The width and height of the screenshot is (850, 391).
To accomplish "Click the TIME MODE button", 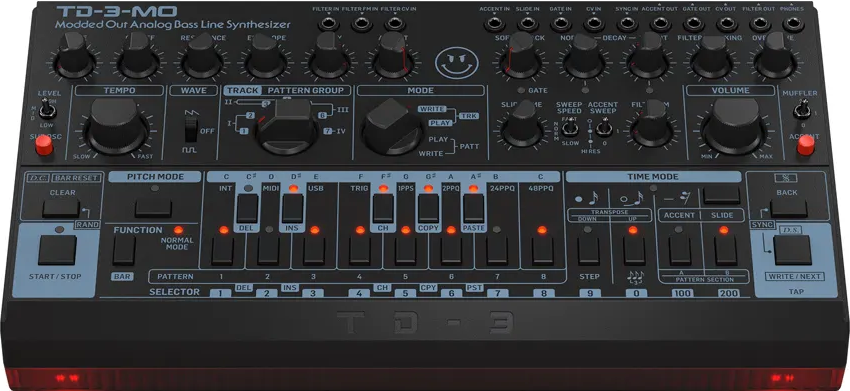I will point(721,195).
